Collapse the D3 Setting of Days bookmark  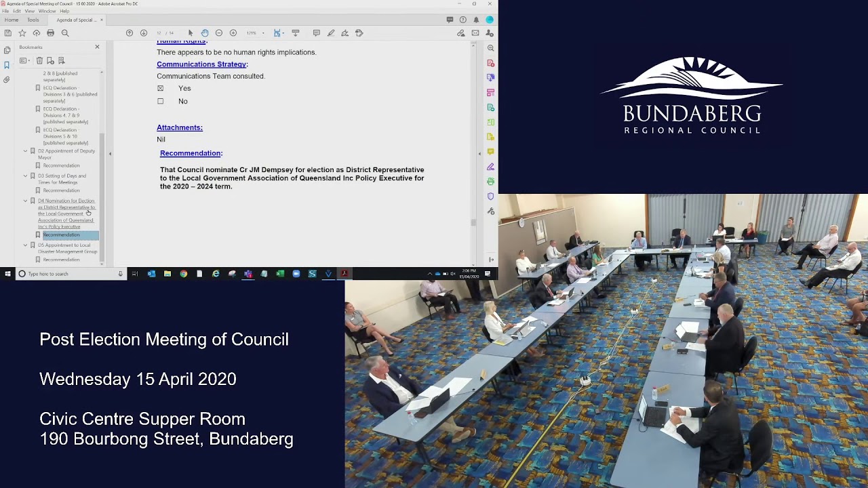click(25, 176)
